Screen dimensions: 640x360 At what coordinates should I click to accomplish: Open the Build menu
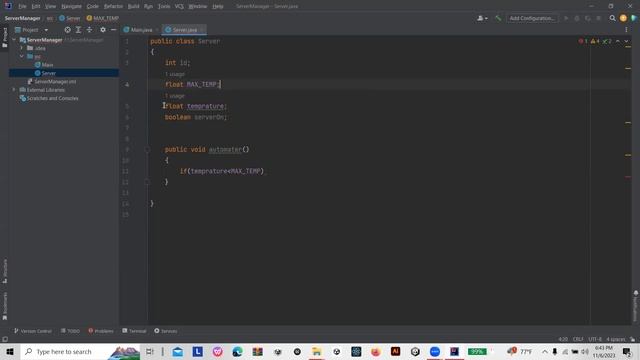pos(133,6)
